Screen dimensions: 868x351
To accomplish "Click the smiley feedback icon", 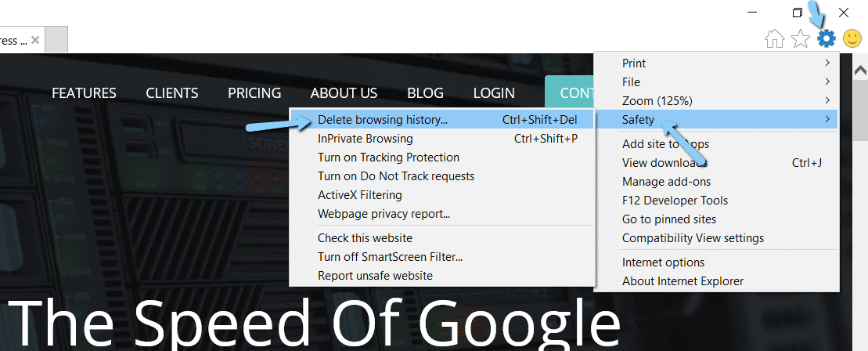I will (x=852, y=38).
